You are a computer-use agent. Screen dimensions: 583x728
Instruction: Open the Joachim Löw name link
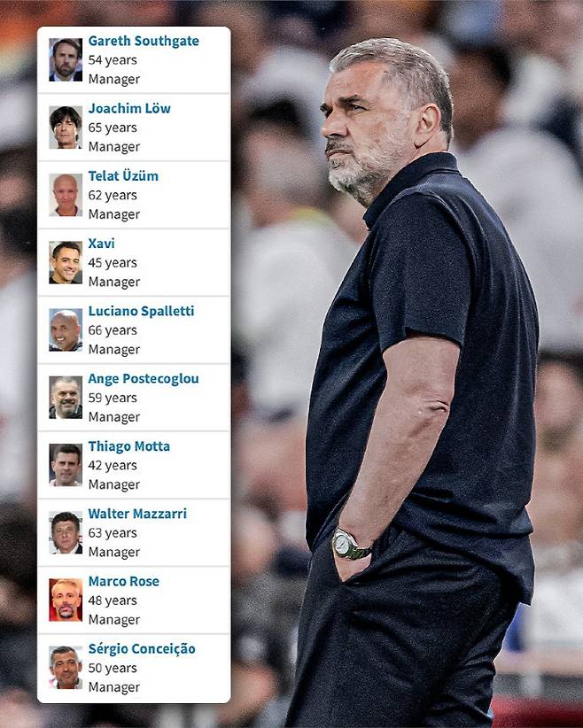[129, 109]
